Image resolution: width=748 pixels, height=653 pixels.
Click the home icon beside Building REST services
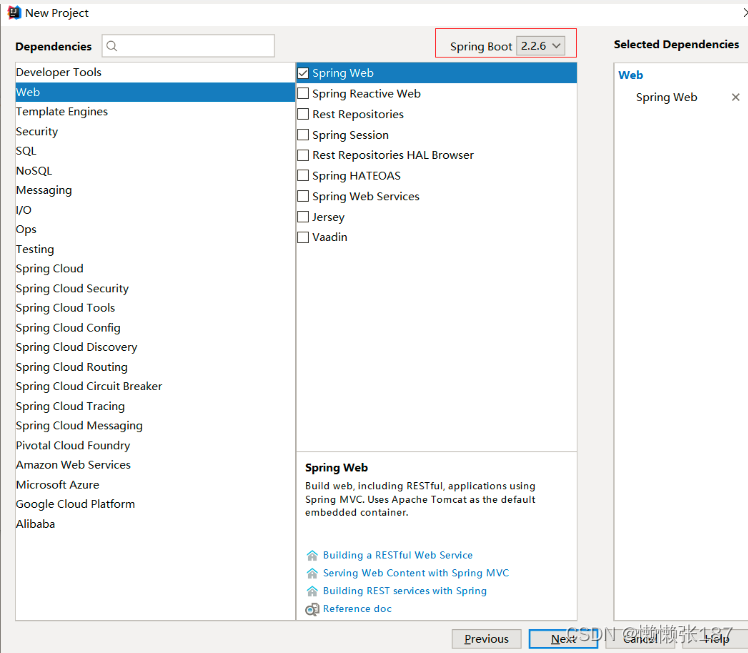[x=312, y=591]
